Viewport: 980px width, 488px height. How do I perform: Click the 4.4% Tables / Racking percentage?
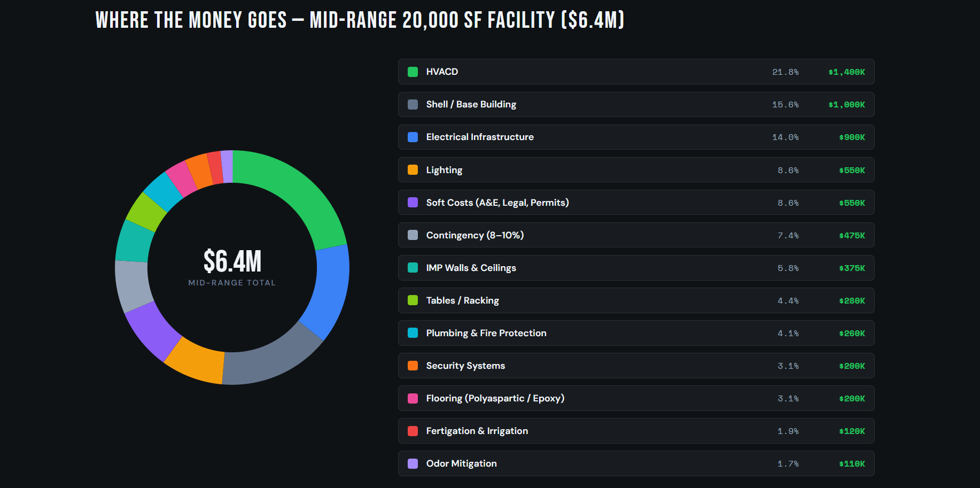click(788, 300)
